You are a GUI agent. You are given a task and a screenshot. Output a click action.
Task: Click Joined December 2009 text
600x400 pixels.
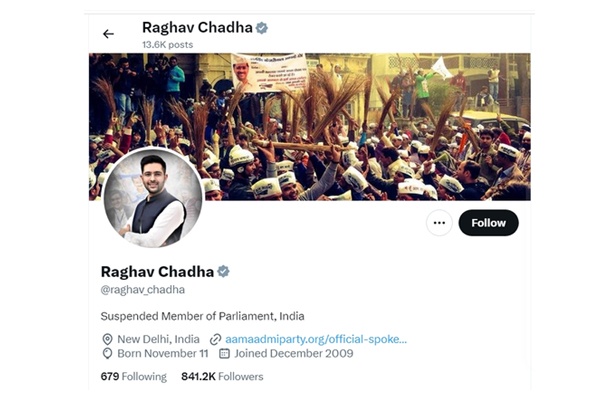point(294,353)
